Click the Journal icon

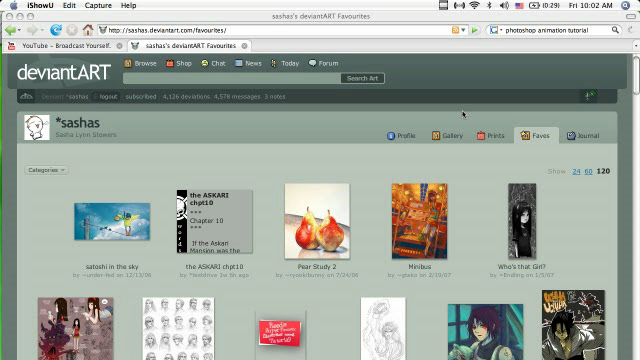point(571,136)
